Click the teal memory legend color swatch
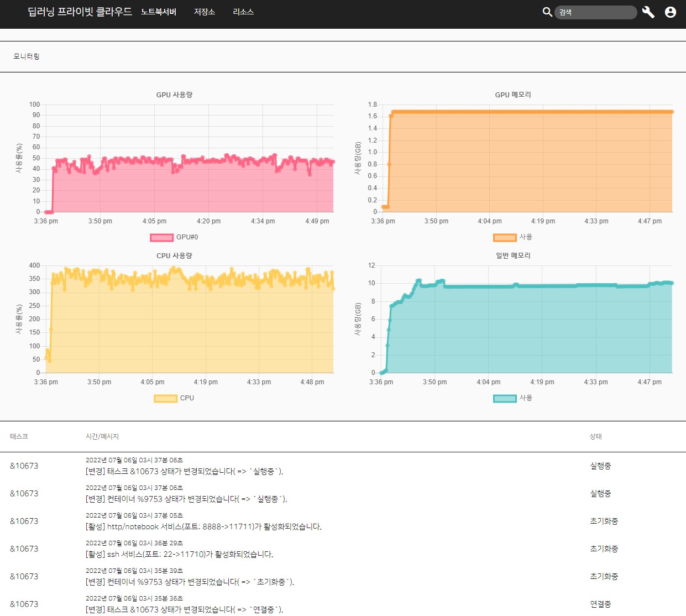 [x=505, y=399]
